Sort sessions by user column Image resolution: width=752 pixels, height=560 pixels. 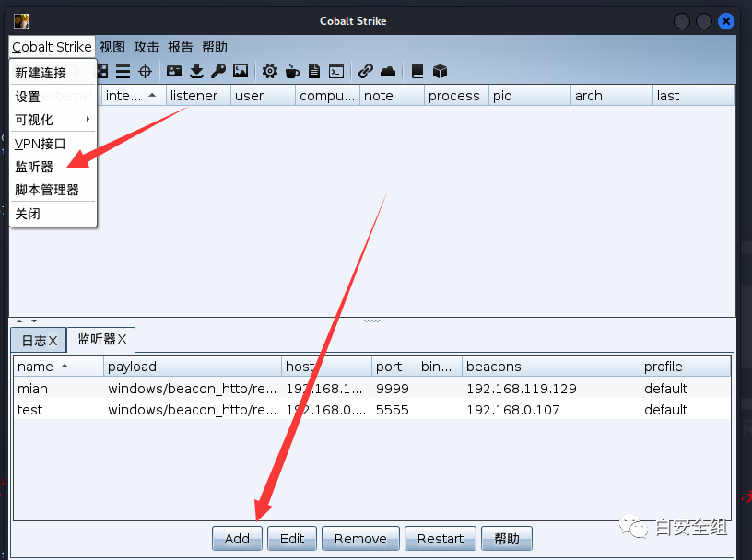coord(264,96)
